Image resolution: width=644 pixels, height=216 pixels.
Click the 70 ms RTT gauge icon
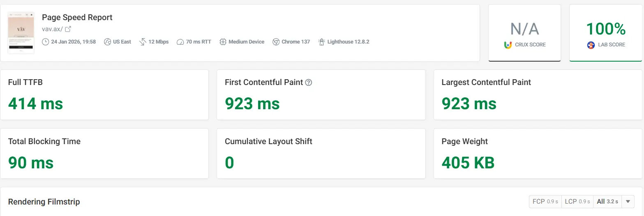180,42
